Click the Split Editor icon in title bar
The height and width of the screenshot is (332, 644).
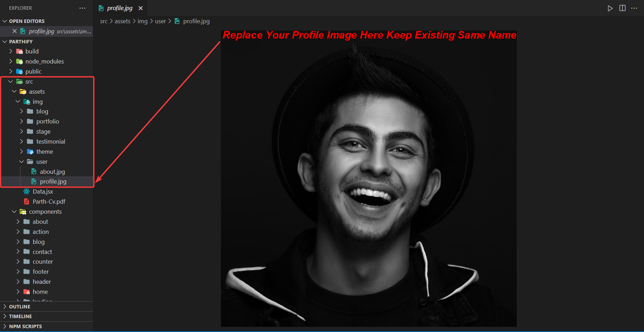(x=622, y=8)
